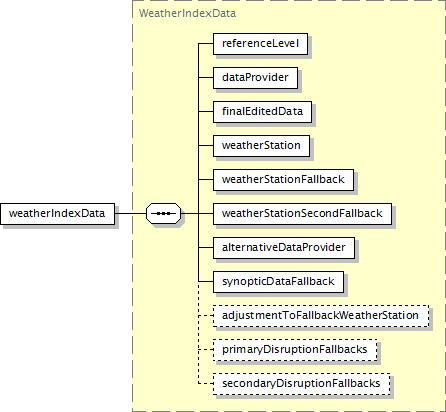This screenshot has height=412, width=446.
Task: Click optional secondaryDisruptionFallbacks element
Action: click(x=301, y=384)
